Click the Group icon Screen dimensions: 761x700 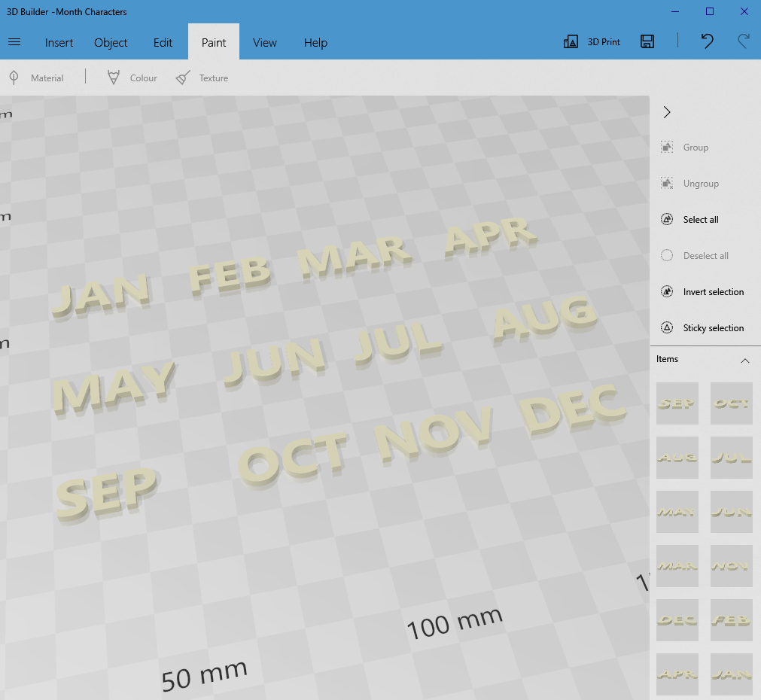coord(666,147)
